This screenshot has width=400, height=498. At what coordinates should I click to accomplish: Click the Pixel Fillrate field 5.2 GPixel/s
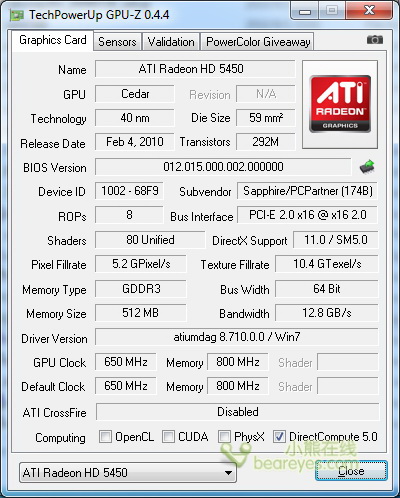pyautogui.click(x=141, y=264)
